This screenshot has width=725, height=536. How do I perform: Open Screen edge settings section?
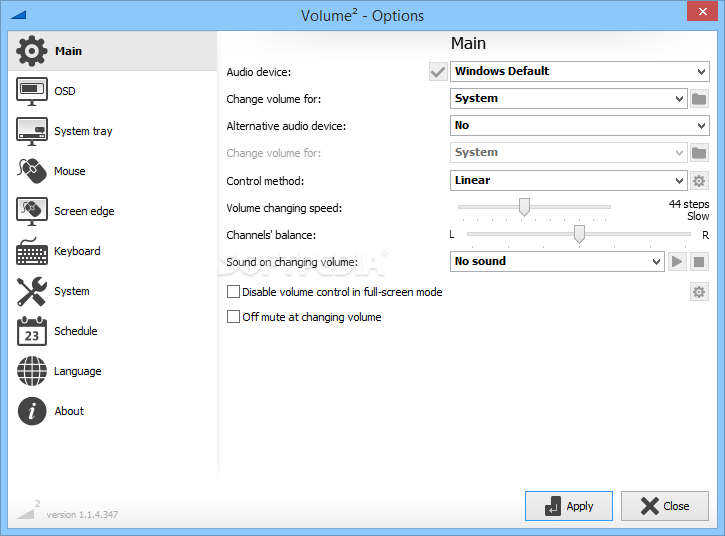point(84,211)
